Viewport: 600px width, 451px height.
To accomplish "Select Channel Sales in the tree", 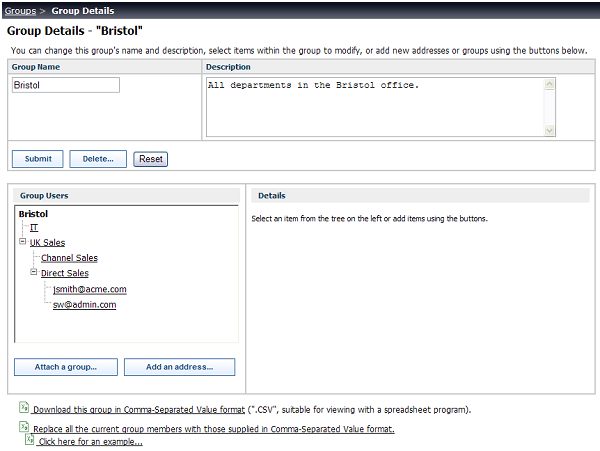I will coord(69,258).
